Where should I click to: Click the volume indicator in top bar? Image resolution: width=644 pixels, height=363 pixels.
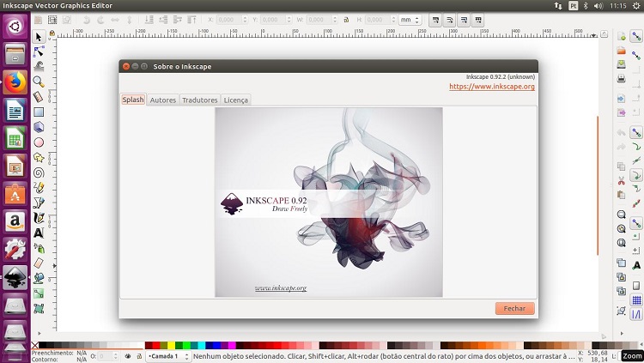click(598, 6)
